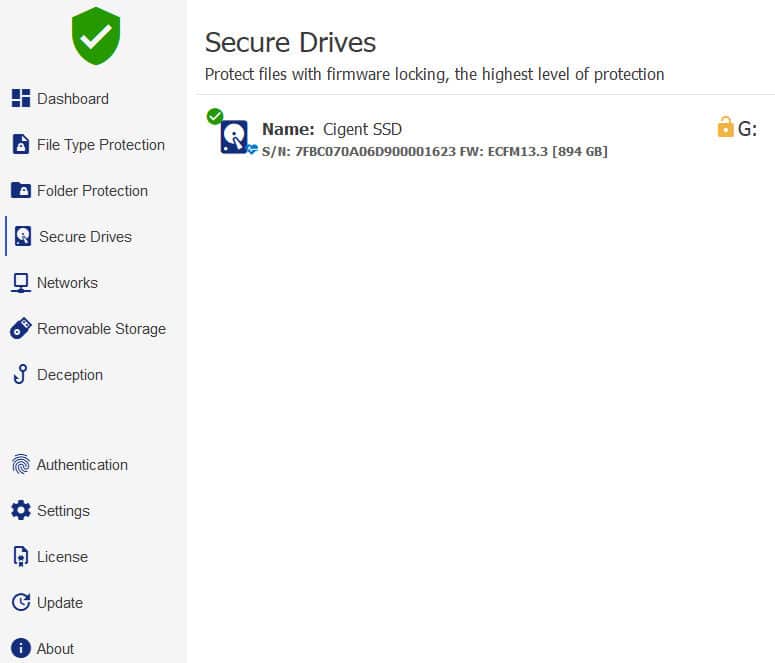
Task: Click the Cigent SSD drive icon
Action: pyautogui.click(x=234, y=137)
